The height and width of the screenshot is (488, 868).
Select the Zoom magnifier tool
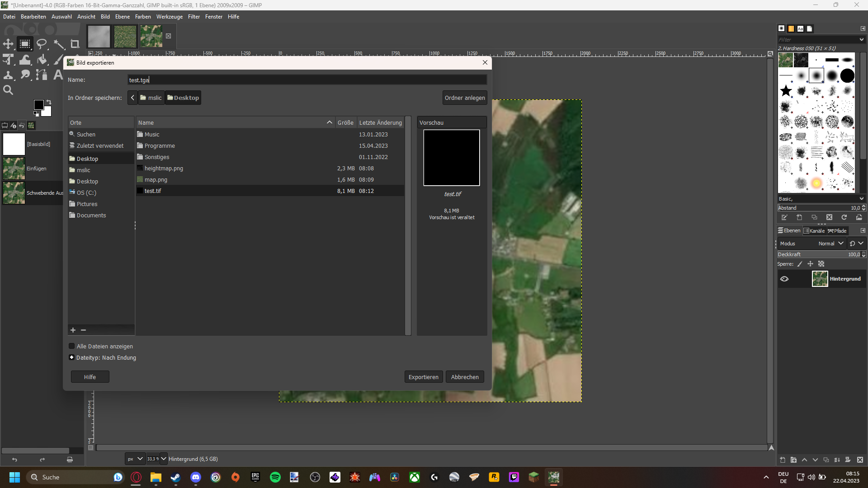point(8,90)
